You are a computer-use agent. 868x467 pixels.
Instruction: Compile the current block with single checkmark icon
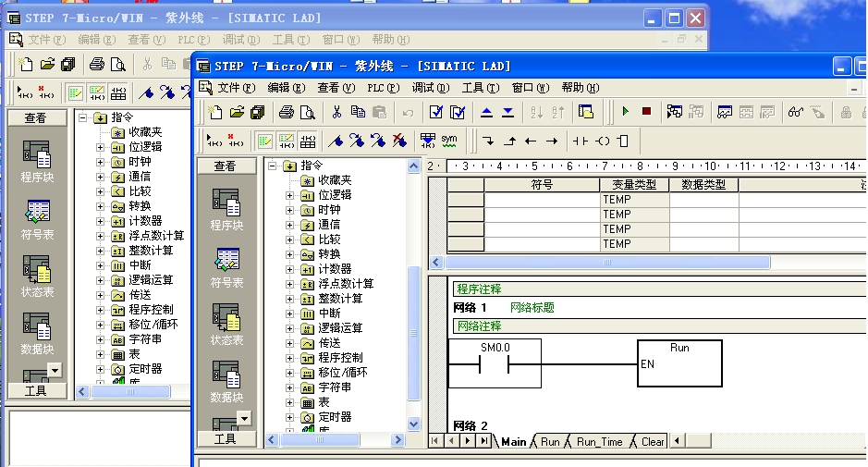(x=436, y=113)
